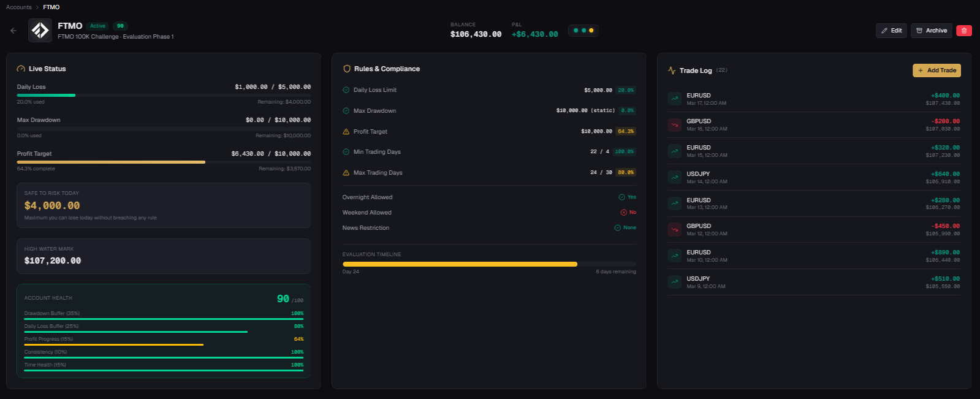Image resolution: width=980 pixels, height=399 pixels.
Task: Click the Day 24 timeline label
Action: 351,272
